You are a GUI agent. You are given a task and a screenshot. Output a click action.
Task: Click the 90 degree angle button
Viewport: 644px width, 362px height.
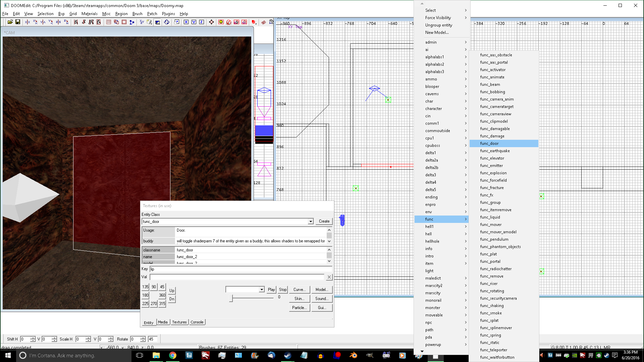pos(154,287)
